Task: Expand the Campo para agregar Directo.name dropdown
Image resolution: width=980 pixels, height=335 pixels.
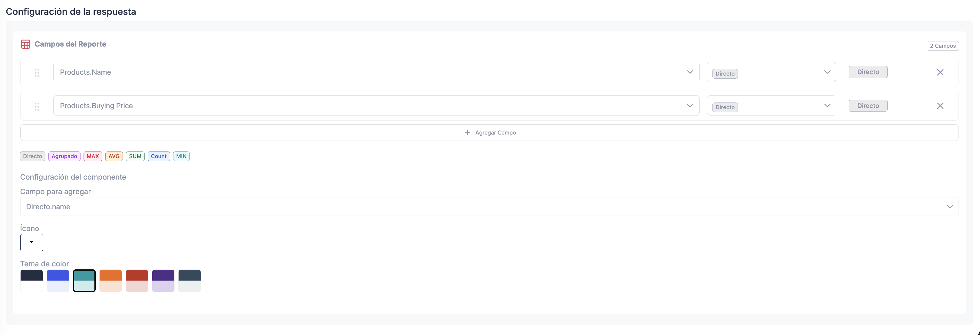Action: coord(950,207)
